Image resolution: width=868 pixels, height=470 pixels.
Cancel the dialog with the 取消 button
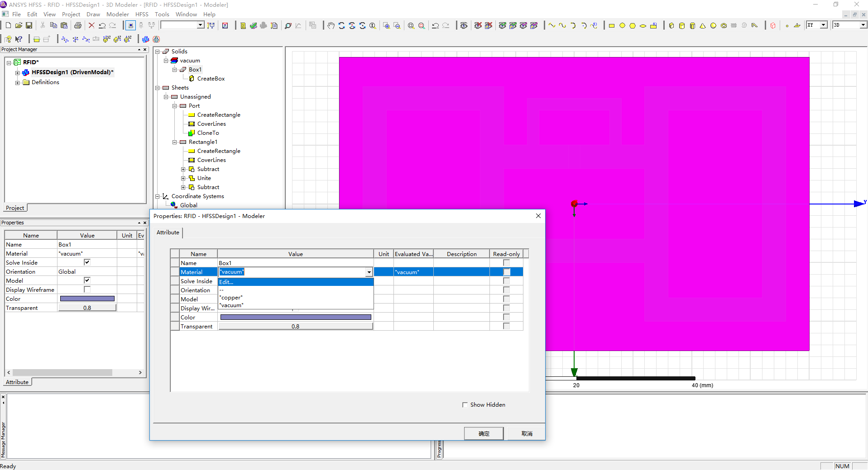click(x=527, y=433)
